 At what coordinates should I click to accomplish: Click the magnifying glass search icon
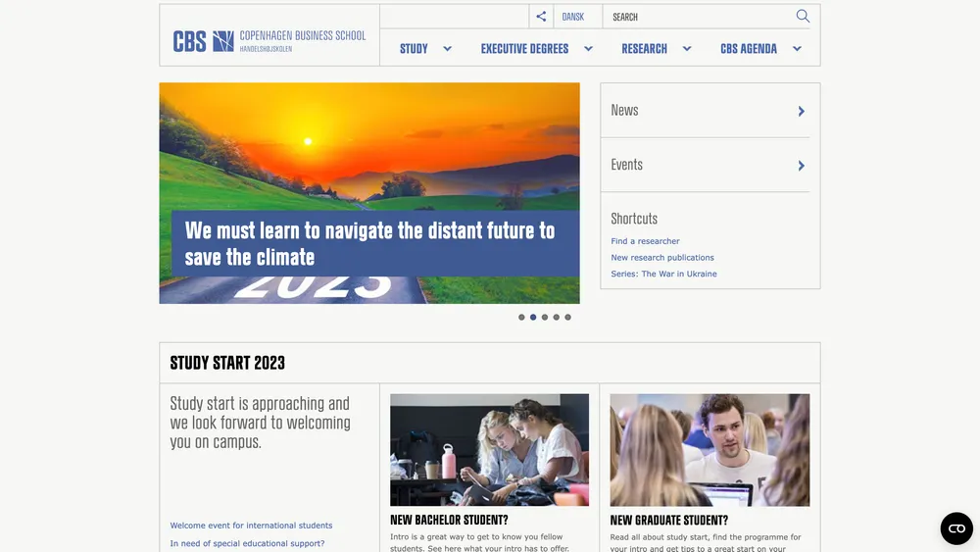coord(803,17)
